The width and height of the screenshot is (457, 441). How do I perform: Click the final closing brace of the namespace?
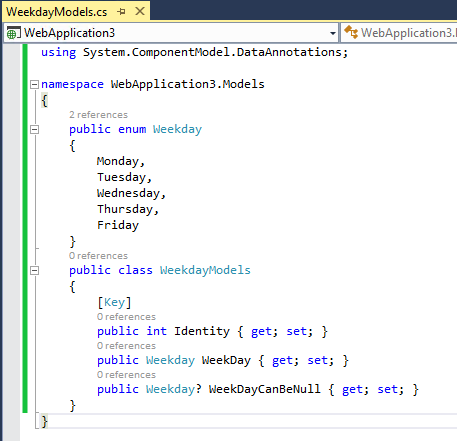44,421
